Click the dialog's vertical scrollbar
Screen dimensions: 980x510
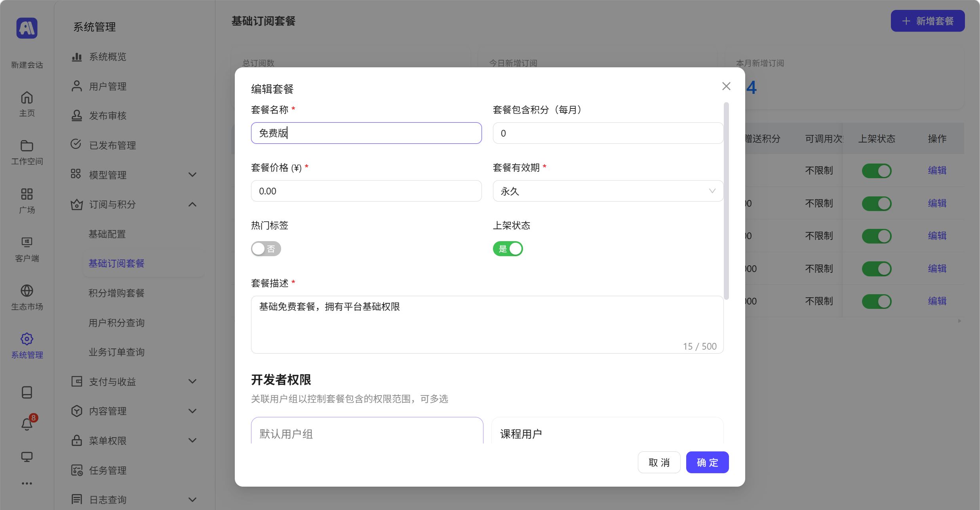point(726,201)
